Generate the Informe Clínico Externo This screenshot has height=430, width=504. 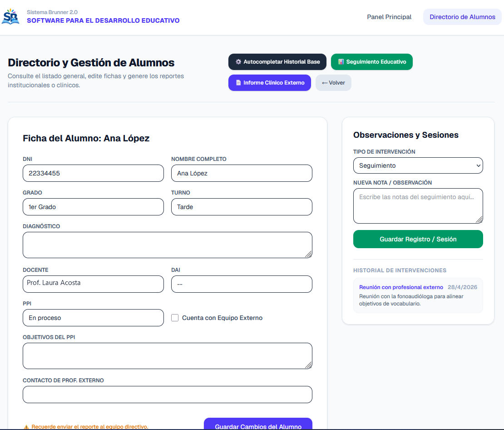(x=270, y=83)
